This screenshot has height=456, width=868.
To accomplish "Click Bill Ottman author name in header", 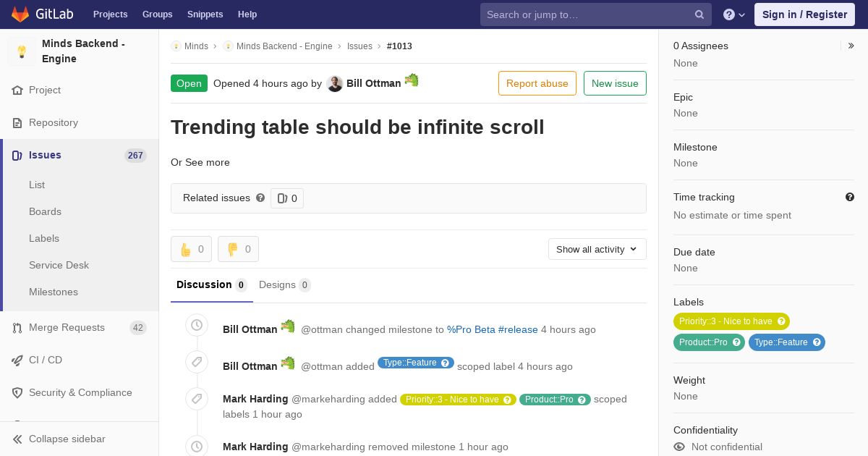I will [373, 84].
